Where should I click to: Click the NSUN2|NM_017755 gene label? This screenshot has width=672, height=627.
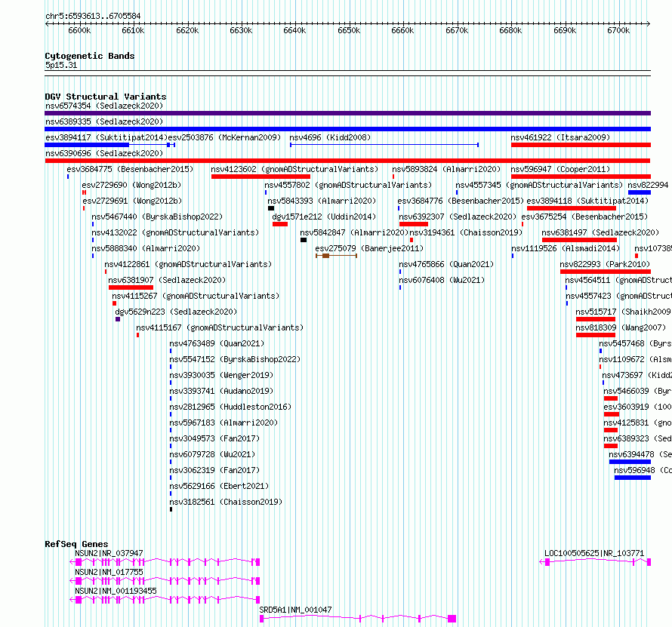coord(109,572)
